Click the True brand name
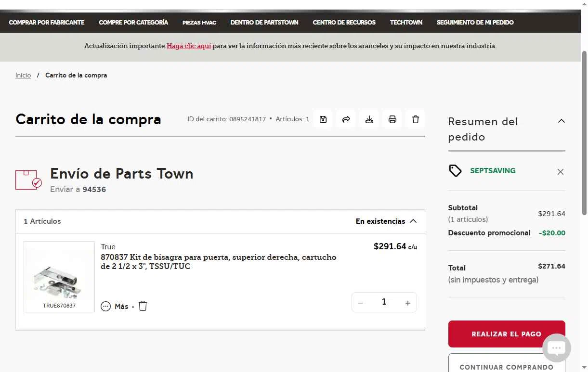The image size is (588, 372). pos(108,247)
